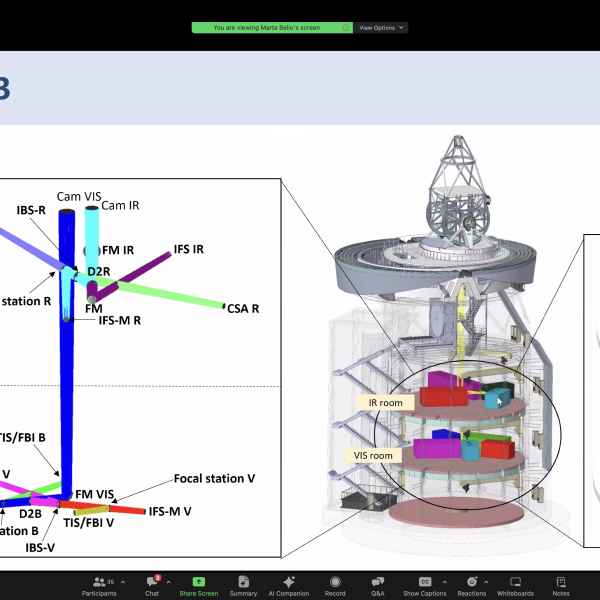Open the Q&A panel

(x=378, y=585)
